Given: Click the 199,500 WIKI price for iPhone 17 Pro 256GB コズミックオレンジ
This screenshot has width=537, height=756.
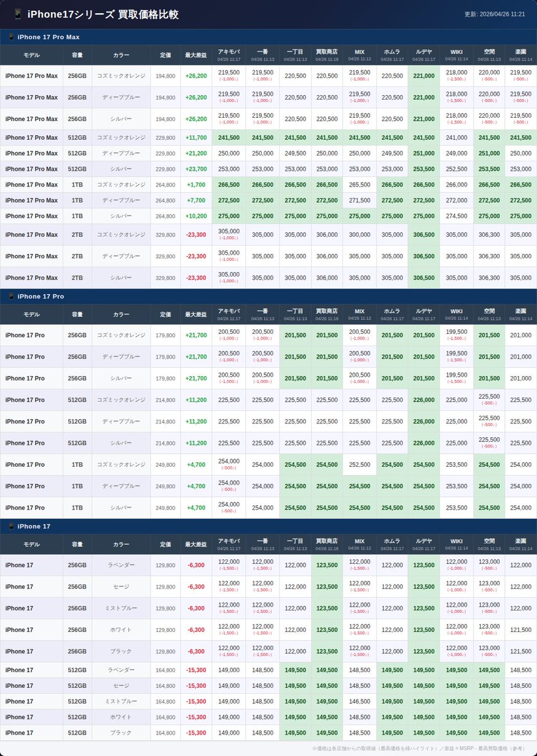Looking at the screenshot, I should click(456, 332).
